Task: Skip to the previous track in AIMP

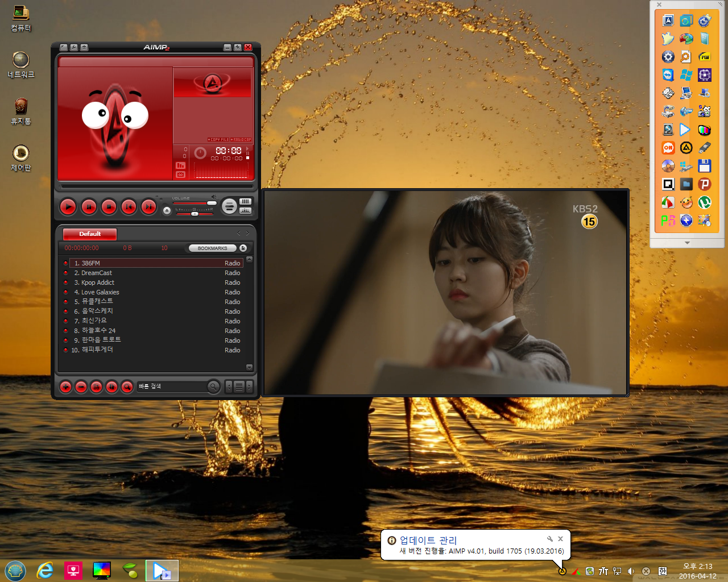Action: click(129, 207)
